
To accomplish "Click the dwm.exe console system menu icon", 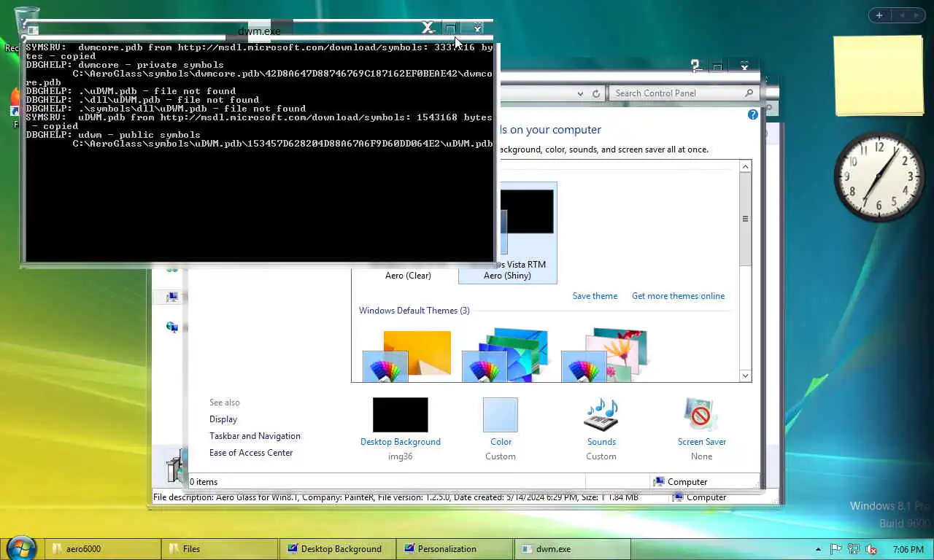I will point(32,31).
